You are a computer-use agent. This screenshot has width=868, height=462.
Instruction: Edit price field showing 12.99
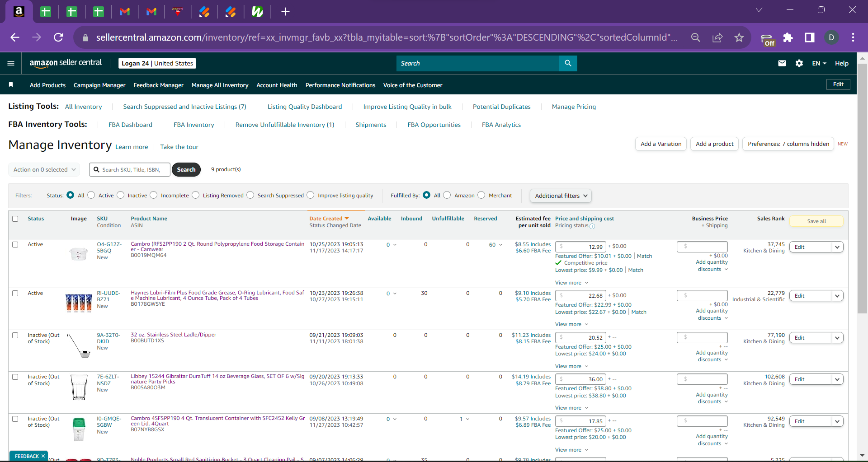(x=580, y=247)
